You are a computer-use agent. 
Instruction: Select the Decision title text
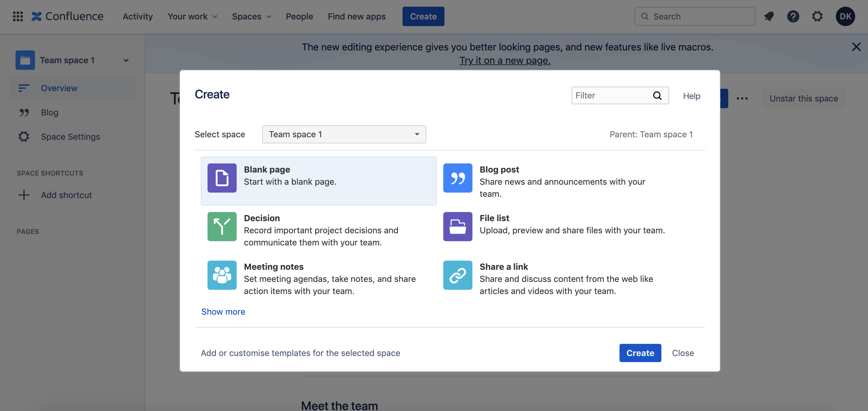(x=262, y=218)
